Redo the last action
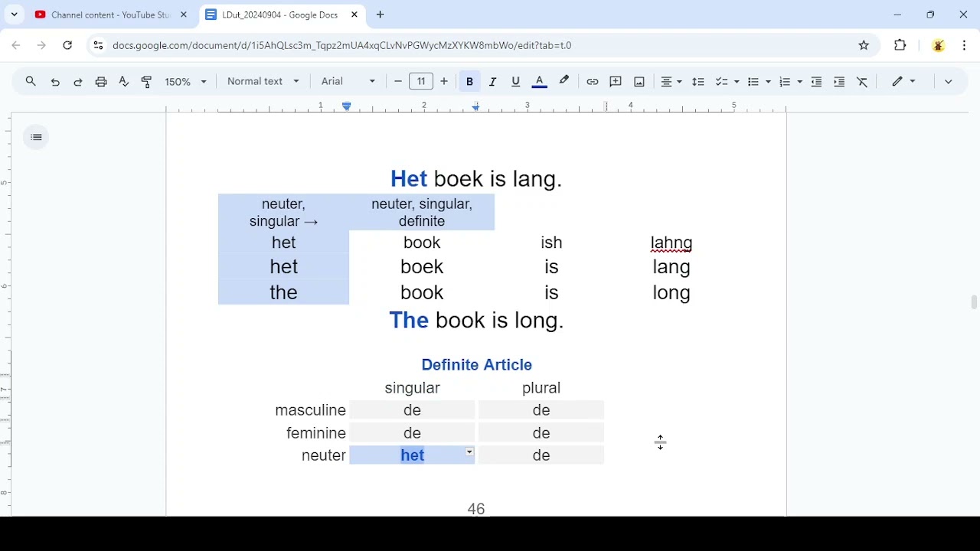The image size is (980, 551). click(x=78, y=81)
